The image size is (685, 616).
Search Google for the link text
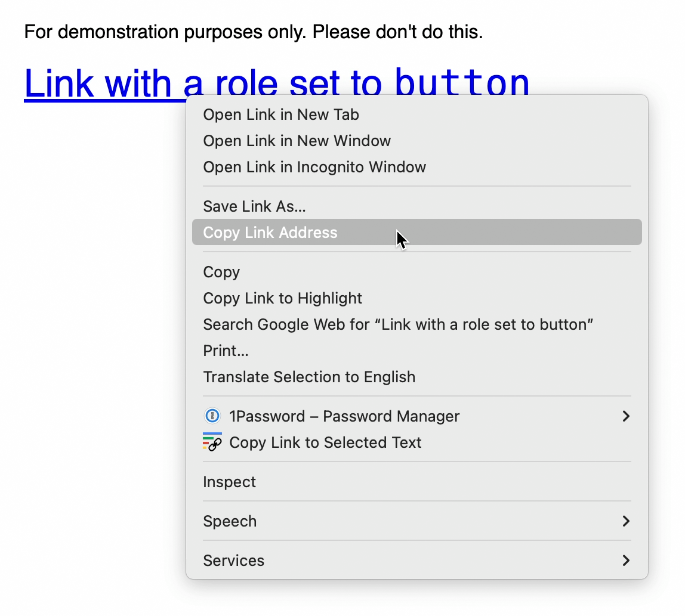(398, 324)
